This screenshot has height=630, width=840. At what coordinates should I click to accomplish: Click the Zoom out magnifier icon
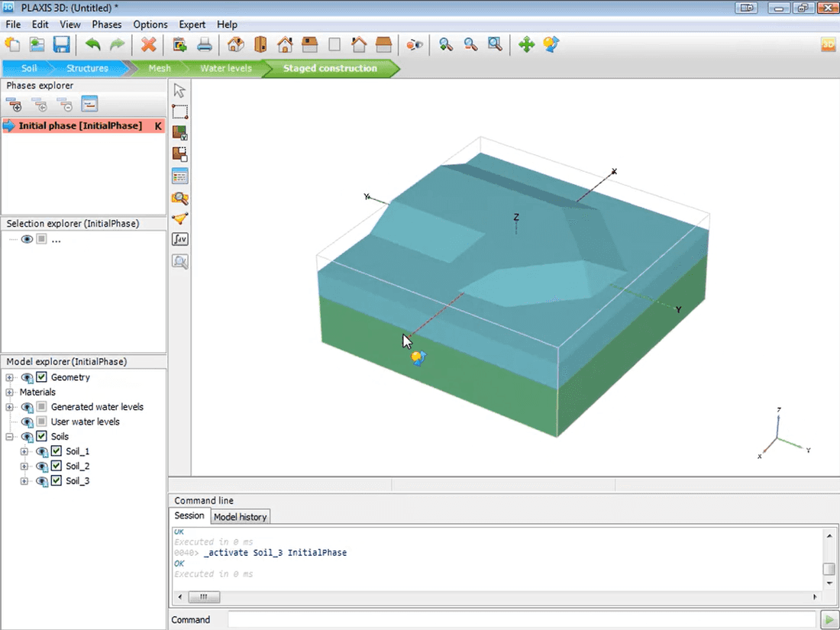pyautogui.click(x=470, y=44)
